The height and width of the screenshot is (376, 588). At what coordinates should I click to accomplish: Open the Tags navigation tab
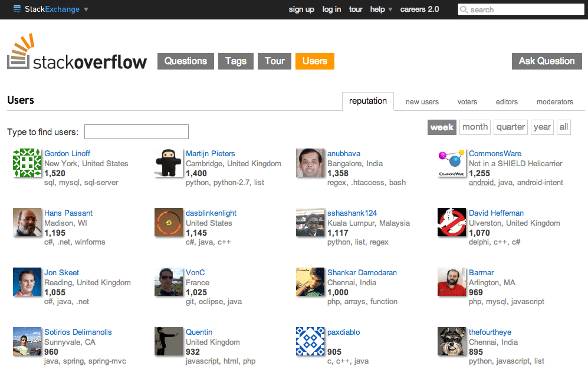pyautogui.click(x=236, y=61)
